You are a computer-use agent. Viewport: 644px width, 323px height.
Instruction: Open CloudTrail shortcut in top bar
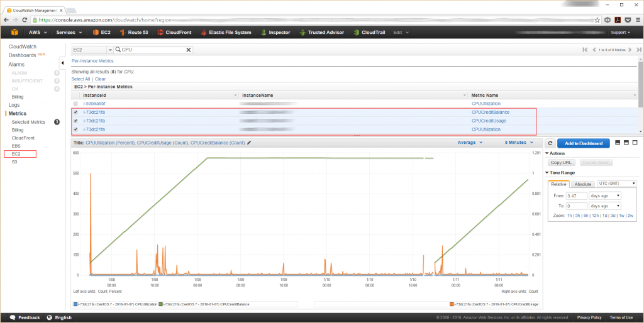pos(369,33)
